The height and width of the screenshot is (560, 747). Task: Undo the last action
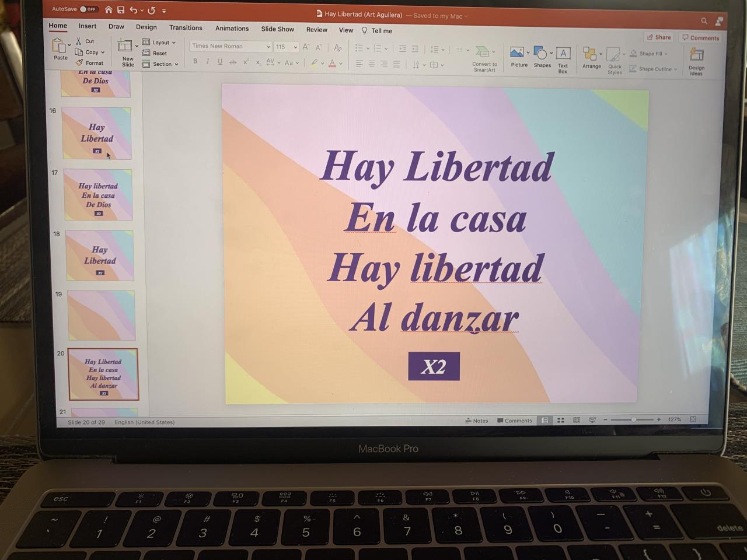point(134,10)
